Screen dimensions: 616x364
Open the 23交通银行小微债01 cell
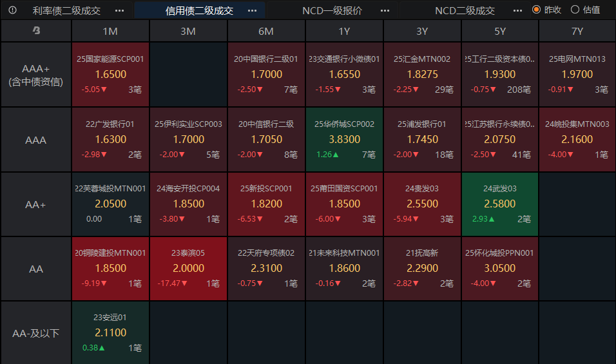344,75
